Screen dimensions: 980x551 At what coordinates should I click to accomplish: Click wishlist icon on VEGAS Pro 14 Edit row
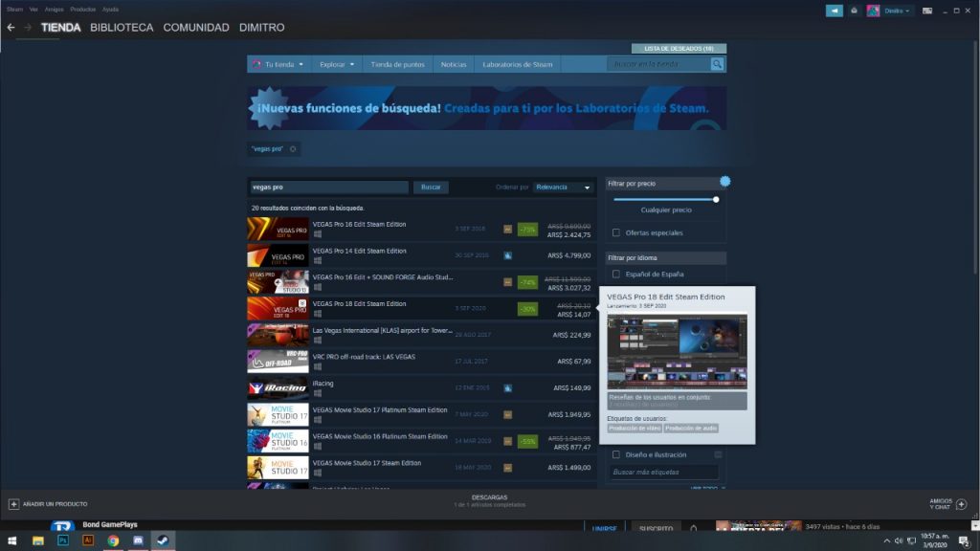[507, 255]
